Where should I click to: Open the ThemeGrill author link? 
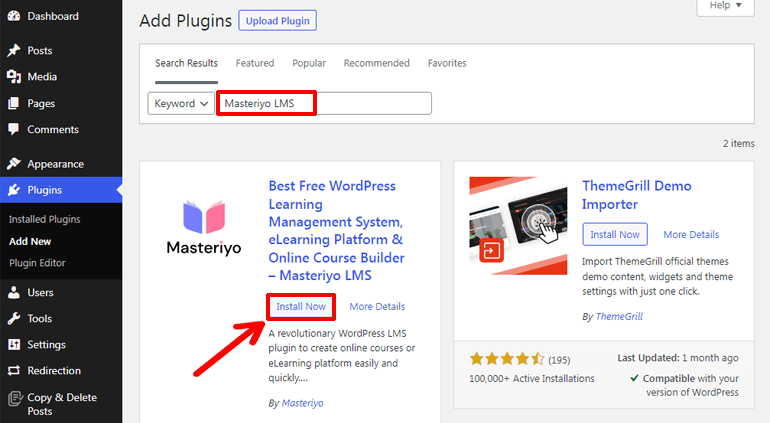(619, 317)
